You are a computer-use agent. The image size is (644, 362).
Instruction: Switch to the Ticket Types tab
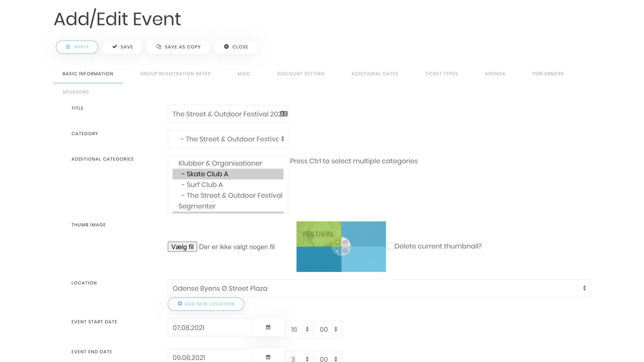click(x=442, y=74)
